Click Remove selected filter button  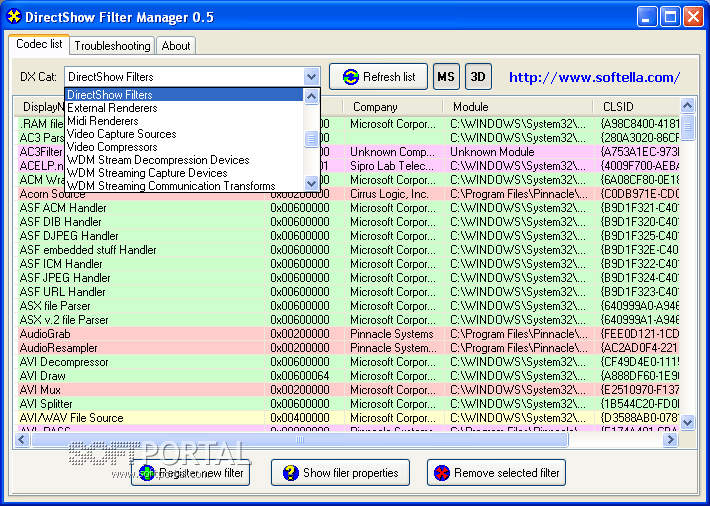[x=496, y=472]
